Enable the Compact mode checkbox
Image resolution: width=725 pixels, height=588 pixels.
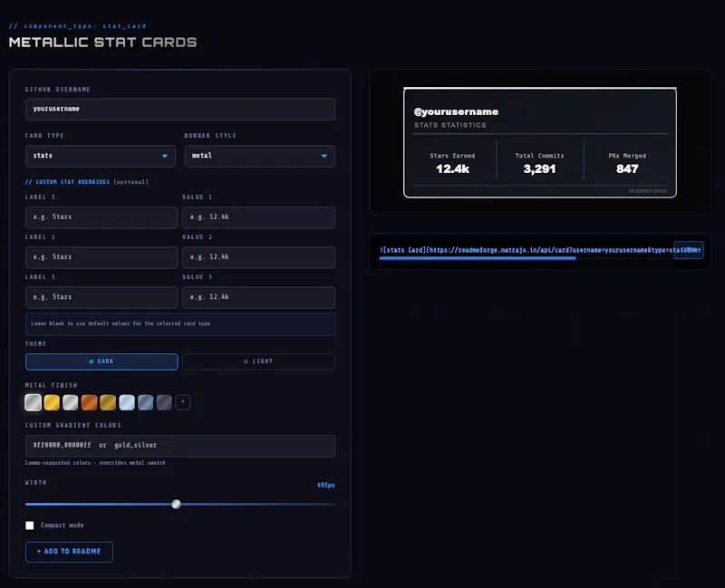tap(30, 525)
